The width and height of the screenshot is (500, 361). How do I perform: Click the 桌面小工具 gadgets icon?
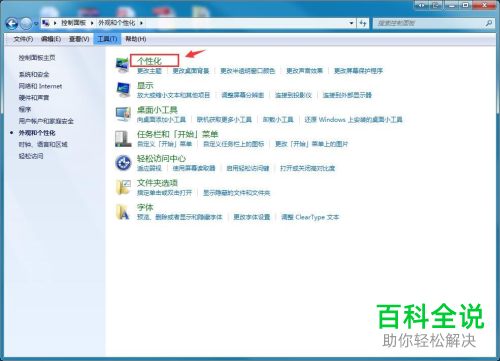pos(123,114)
